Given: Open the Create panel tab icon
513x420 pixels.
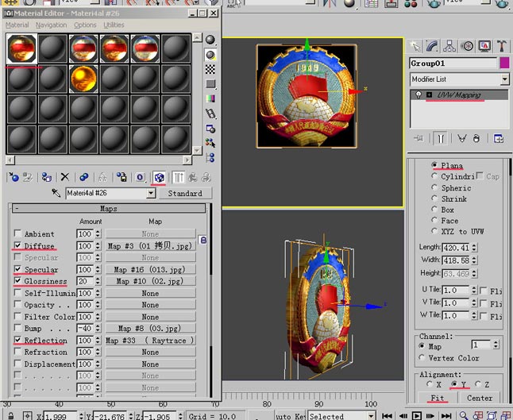Looking at the screenshot, I should (x=415, y=47).
